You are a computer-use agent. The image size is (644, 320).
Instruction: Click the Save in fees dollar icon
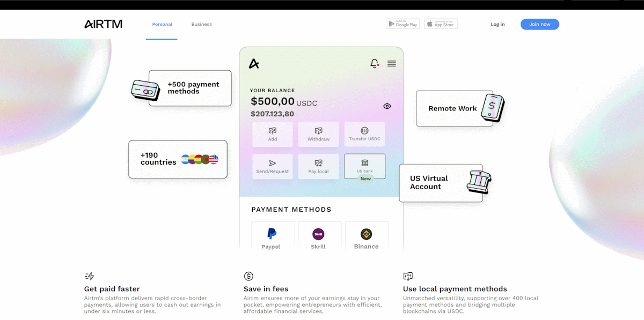pyautogui.click(x=248, y=276)
